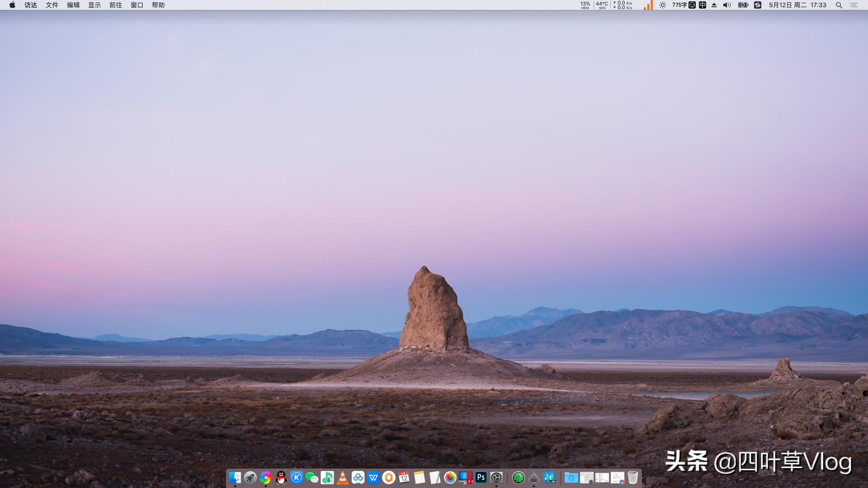Screen dimensions: 868x488
Task: Open the Calendar app
Action: pos(404,478)
